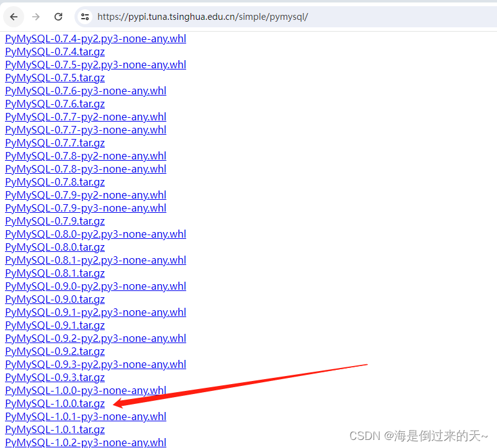Go back to the previous page

(x=14, y=17)
